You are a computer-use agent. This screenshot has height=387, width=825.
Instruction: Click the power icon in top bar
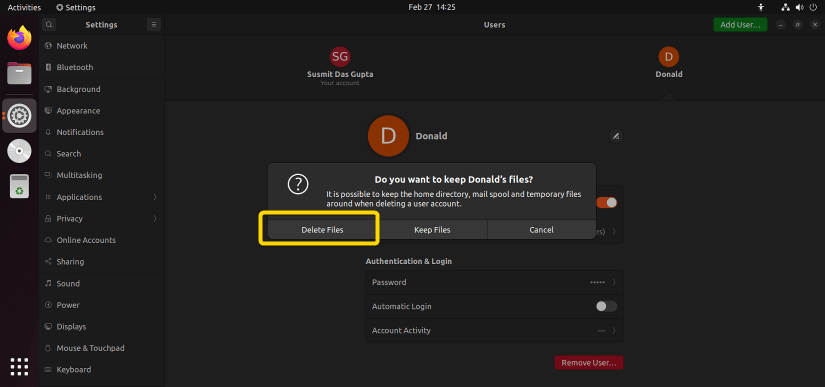813,7
